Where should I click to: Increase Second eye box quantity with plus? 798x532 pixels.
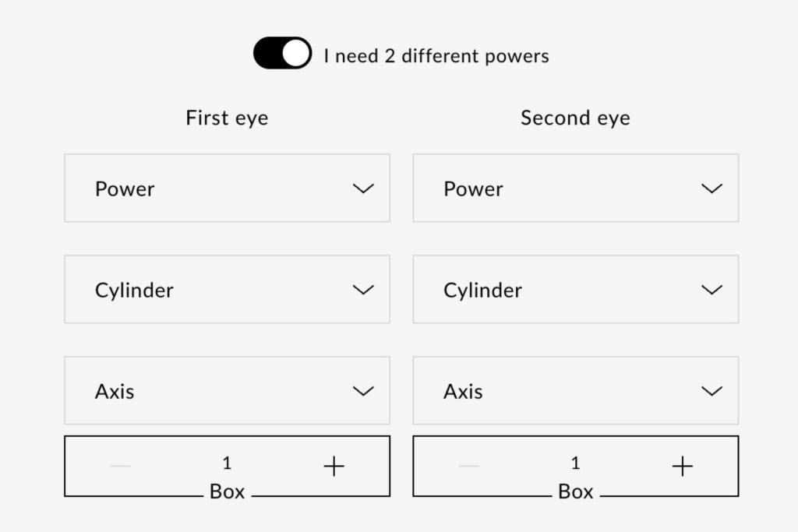tap(682, 467)
